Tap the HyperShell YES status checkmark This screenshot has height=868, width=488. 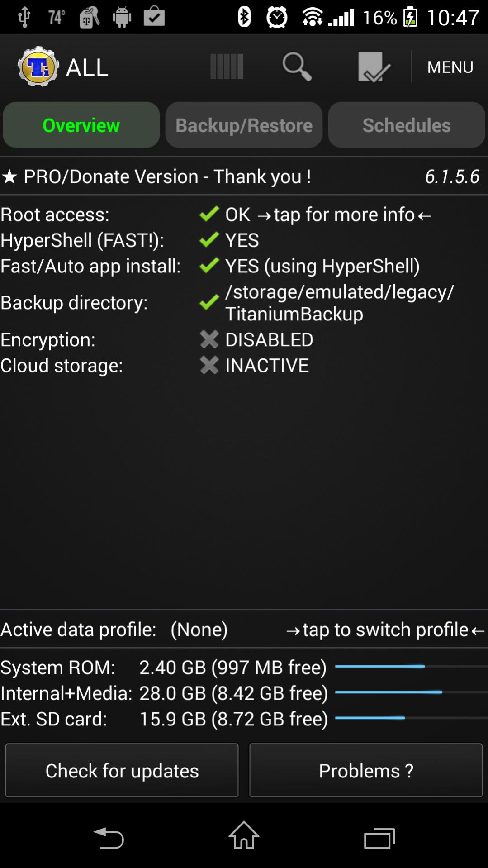(209, 240)
